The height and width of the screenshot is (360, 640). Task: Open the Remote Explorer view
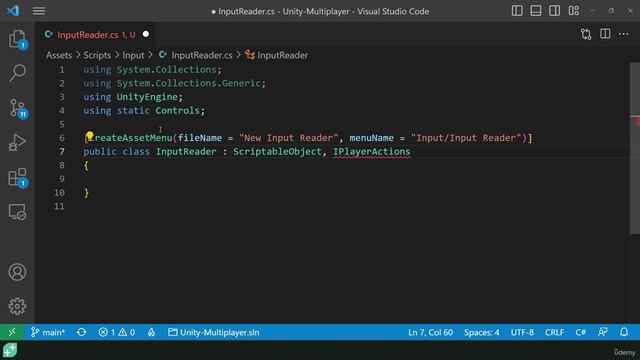17,212
